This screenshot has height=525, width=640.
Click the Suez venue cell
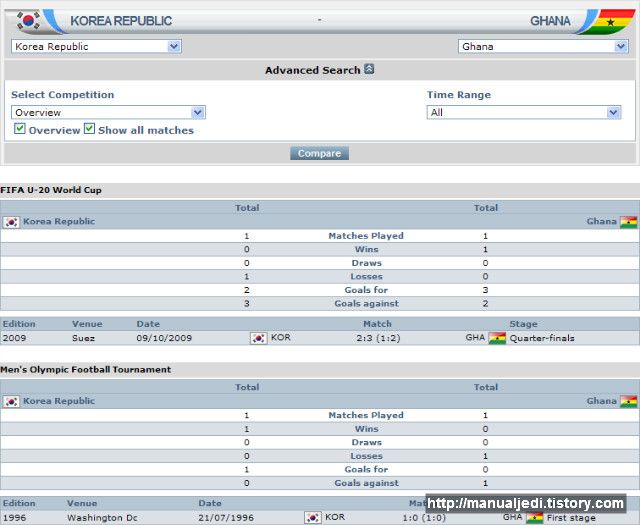83,338
